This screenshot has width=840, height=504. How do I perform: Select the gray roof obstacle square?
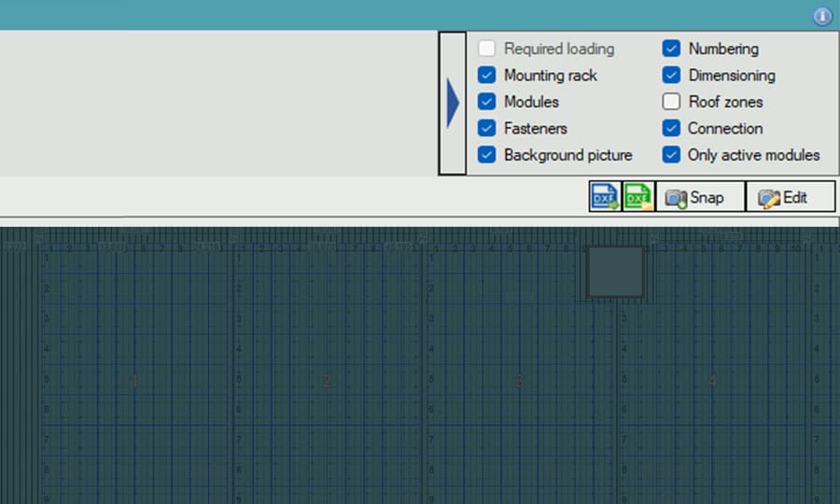pos(615,273)
